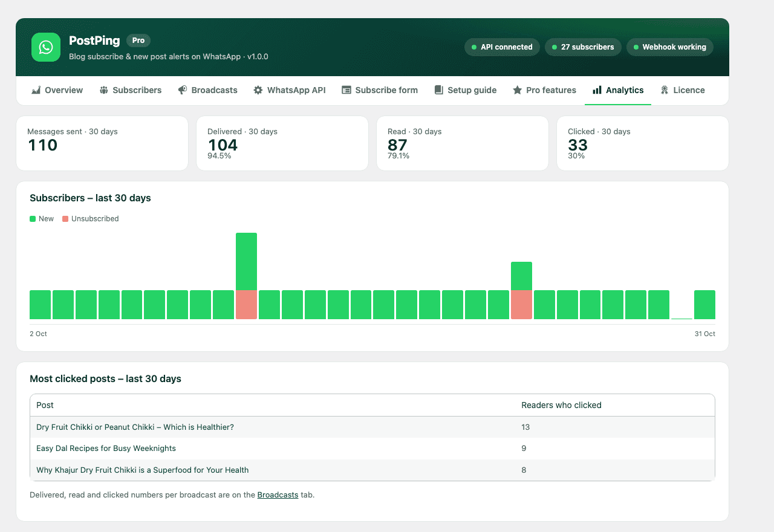774x532 pixels.
Task: Click the Messages sent value 110
Action: pos(43,145)
